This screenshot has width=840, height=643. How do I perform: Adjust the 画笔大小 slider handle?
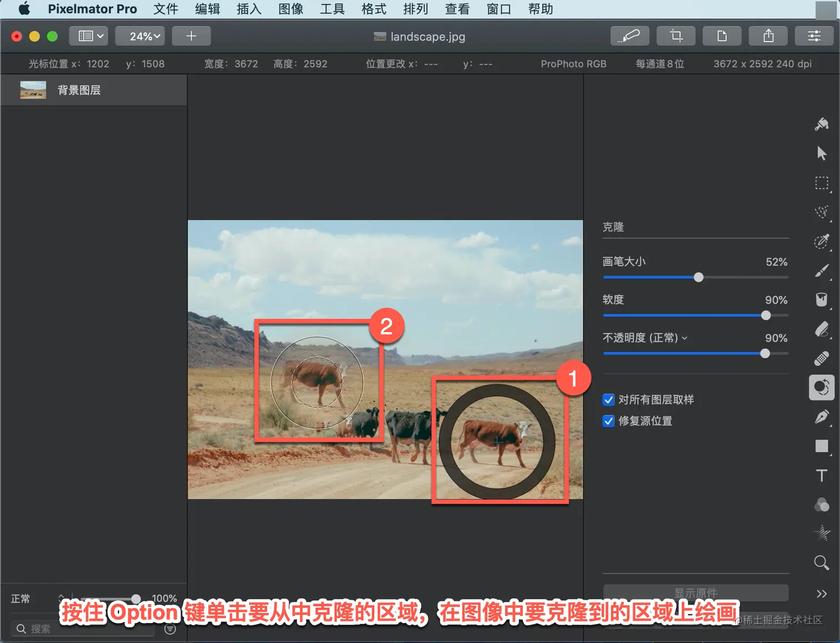698,277
